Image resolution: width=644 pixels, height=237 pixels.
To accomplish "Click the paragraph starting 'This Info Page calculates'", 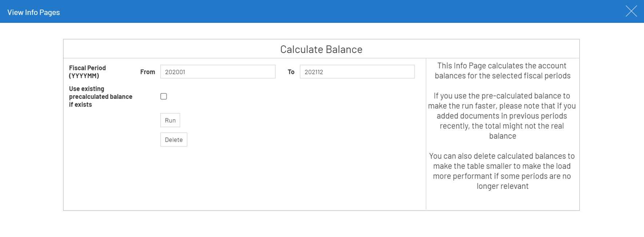I will click(x=502, y=71).
